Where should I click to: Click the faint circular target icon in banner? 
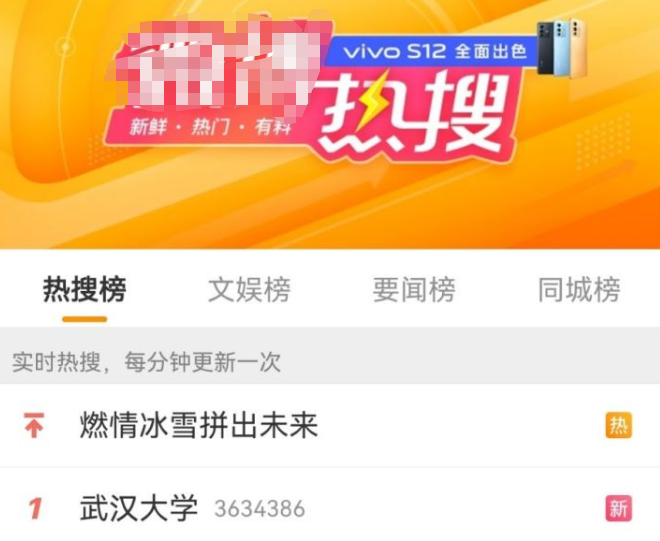(65, 46)
